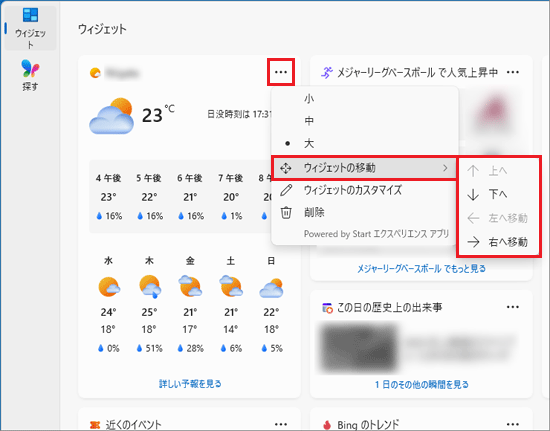Open the 探す sidebar tab
The height and width of the screenshot is (431, 550).
(30, 75)
